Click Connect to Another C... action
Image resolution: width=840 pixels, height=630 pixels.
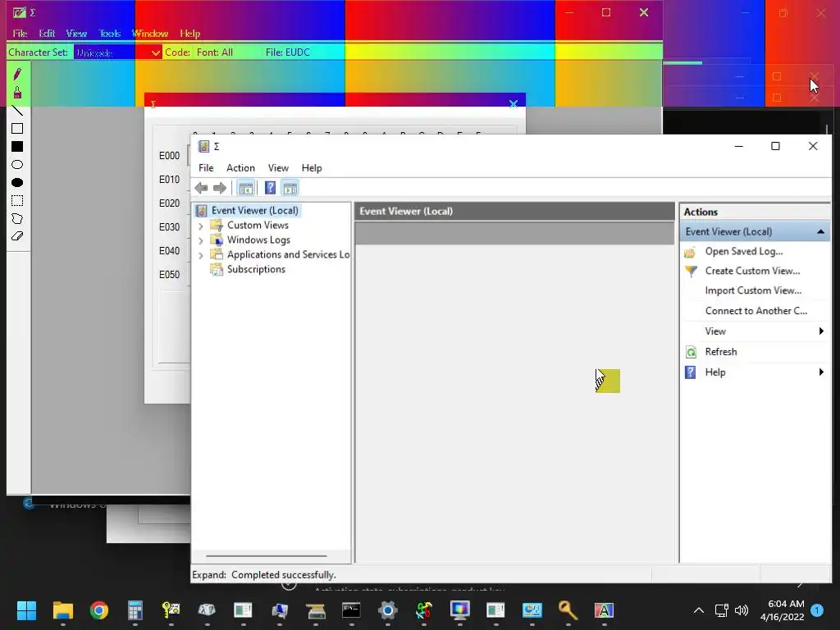(x=755, y=311)
